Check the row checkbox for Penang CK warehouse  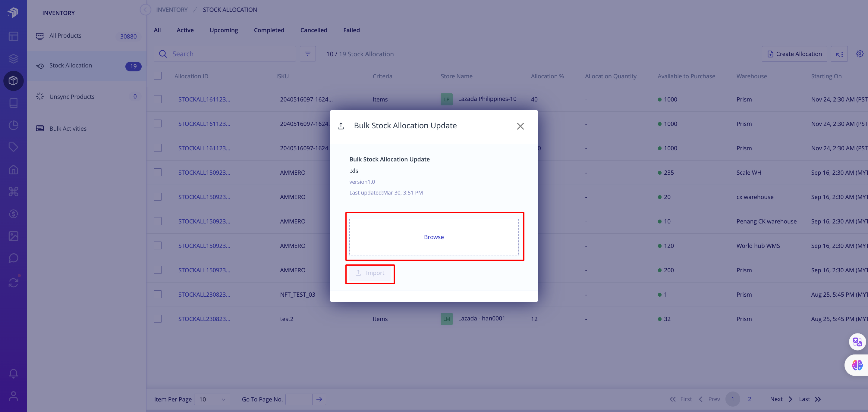click(158, 221)
